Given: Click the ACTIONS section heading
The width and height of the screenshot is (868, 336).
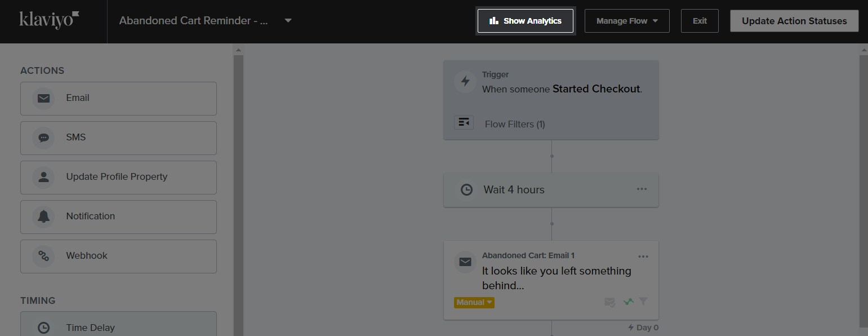Looking at the screenshot, I should (x=42, y=70).
